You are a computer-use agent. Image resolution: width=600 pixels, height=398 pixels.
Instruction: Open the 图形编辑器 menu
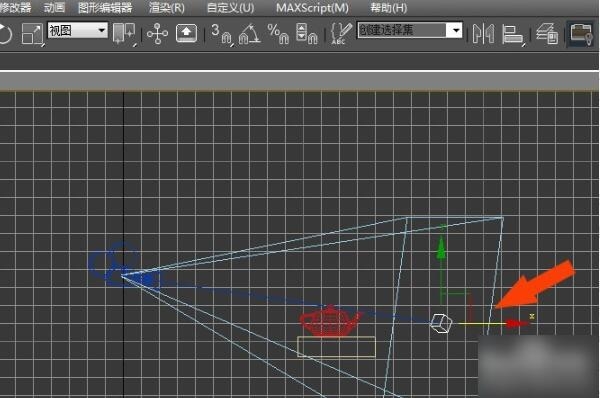pos(105,8)
